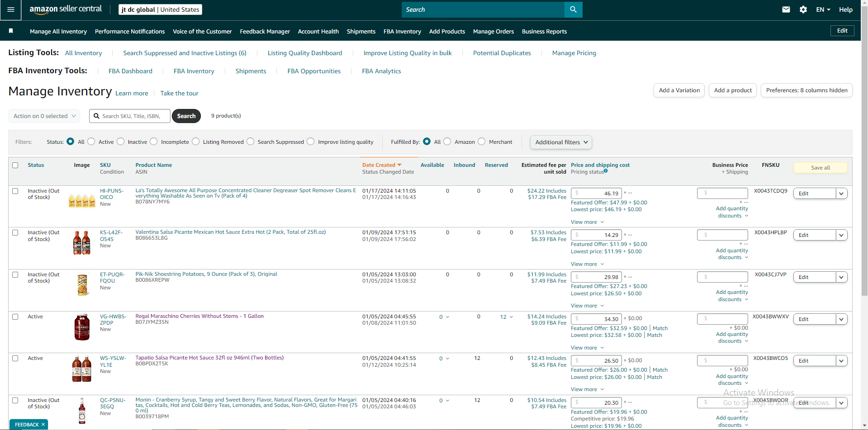Image resolution: width=868 pixels, height=430 pixels.
Task: Open the messages envelope icon
Action: 786,9
